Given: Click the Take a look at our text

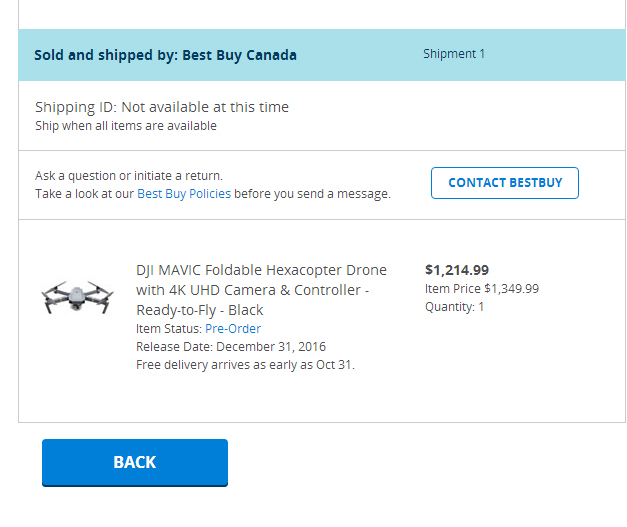Looking at the screenshot, I should pos(84,194).
